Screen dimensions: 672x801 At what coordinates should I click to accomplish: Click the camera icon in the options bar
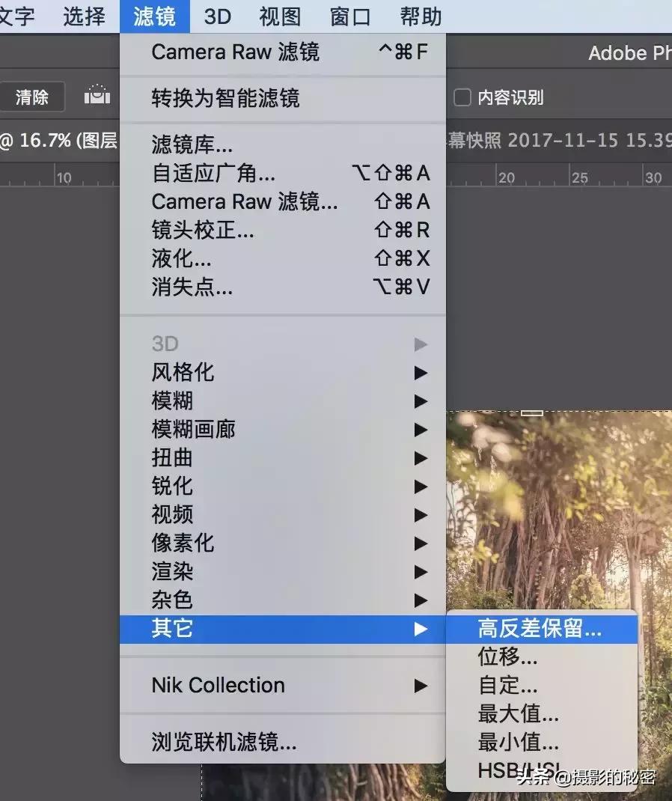97,96
